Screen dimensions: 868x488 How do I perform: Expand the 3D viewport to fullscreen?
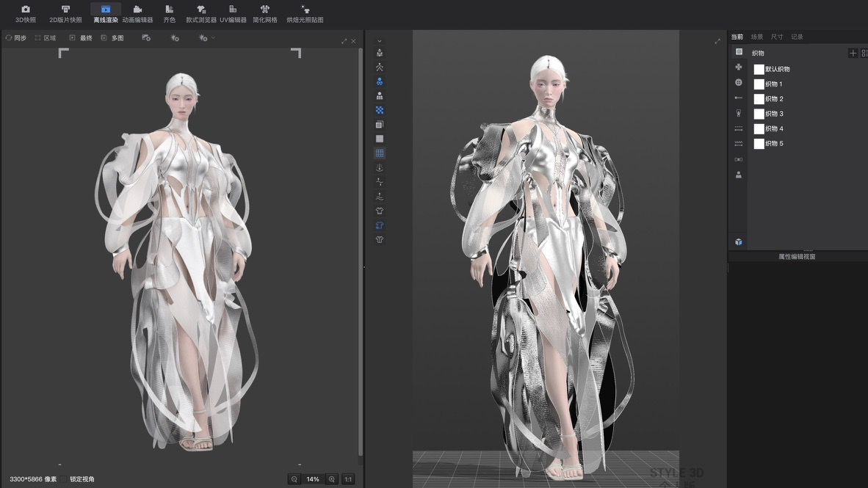(x=717, y=41)
